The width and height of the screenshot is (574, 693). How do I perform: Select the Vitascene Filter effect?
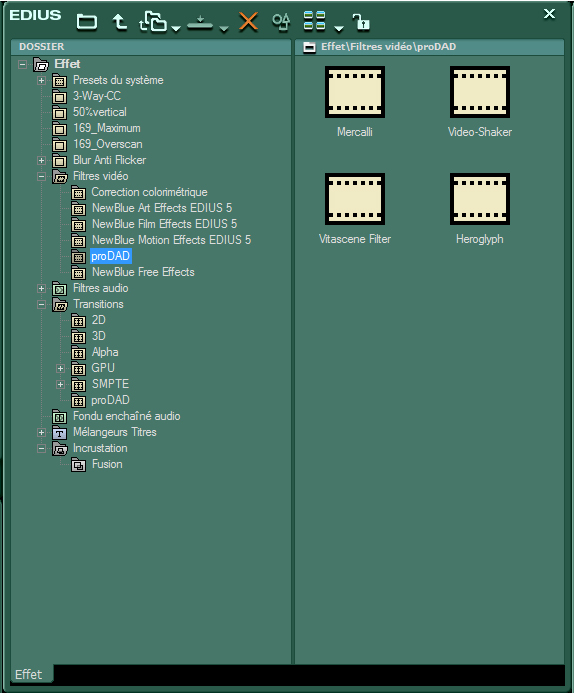(355, 209)
